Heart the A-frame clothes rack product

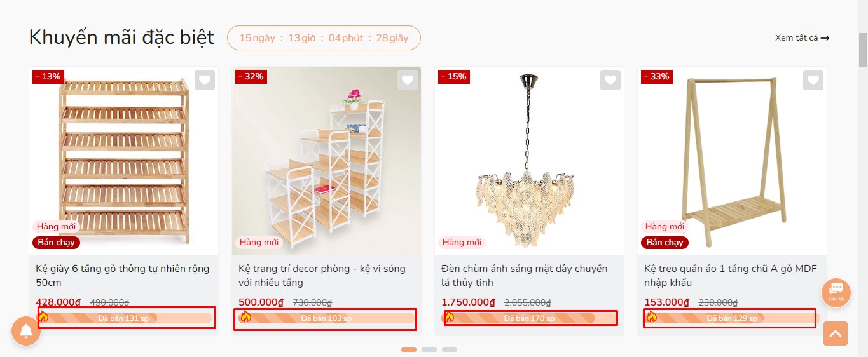tap(813, 81)
